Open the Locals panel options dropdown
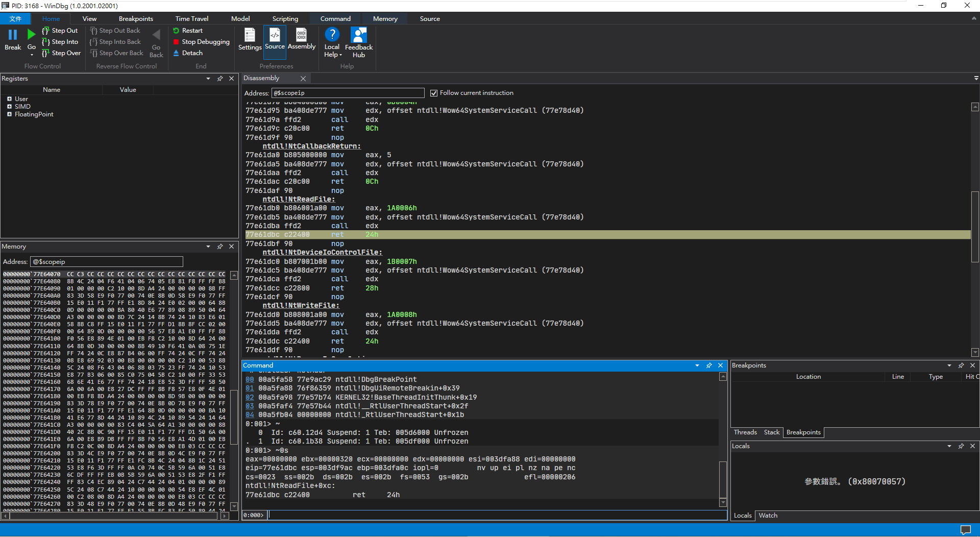Image resolution: width=980 pixels, height=537 pixels. (949, 446)
